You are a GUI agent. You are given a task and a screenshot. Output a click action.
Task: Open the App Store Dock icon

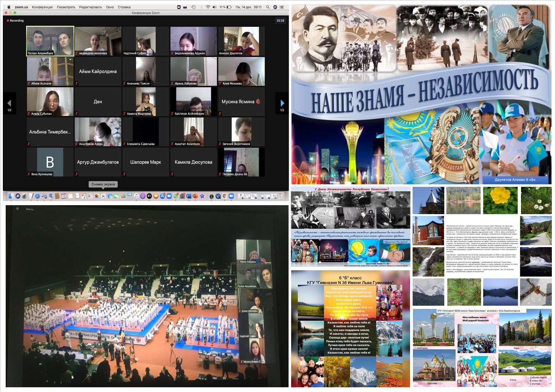[162, 196]
